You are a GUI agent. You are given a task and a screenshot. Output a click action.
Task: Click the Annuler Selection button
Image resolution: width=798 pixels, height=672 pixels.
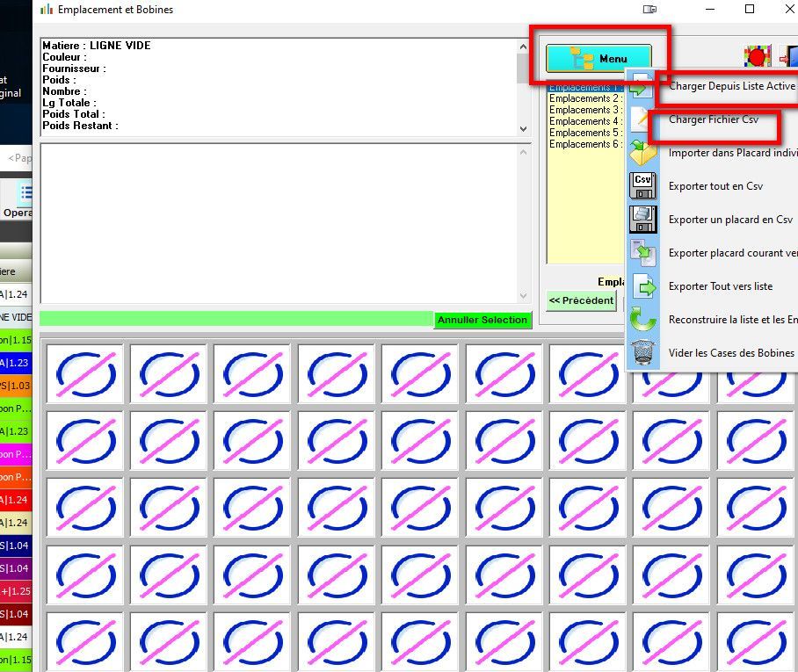pyautogui.click(x=482, y=320)
